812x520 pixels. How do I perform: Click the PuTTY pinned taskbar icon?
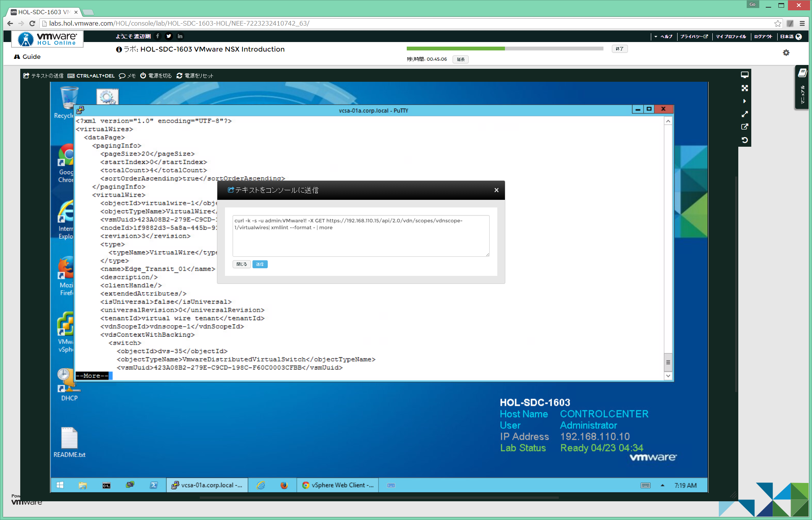[x=130, y=485]
